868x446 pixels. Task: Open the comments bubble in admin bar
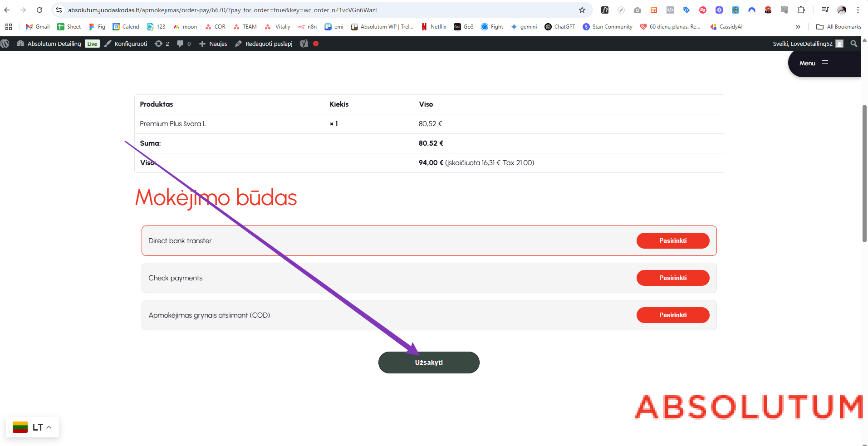[183, 44]
